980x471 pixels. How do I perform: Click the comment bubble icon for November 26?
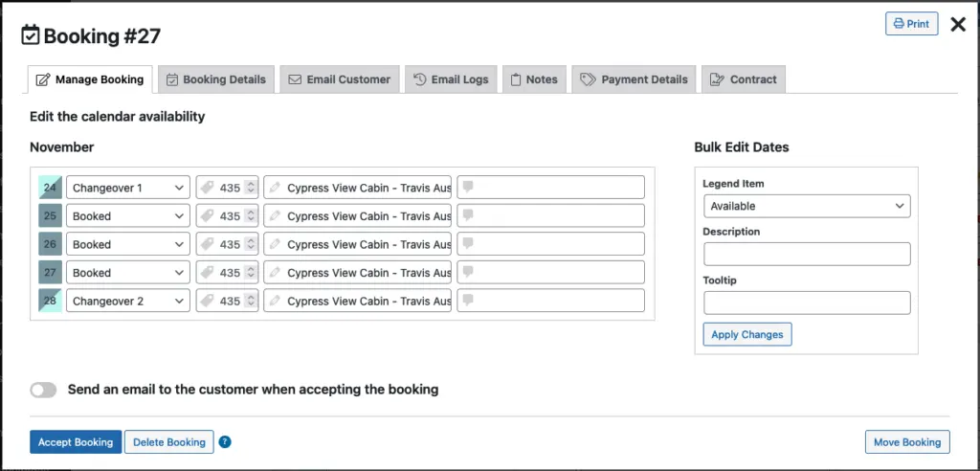[468, 244]
